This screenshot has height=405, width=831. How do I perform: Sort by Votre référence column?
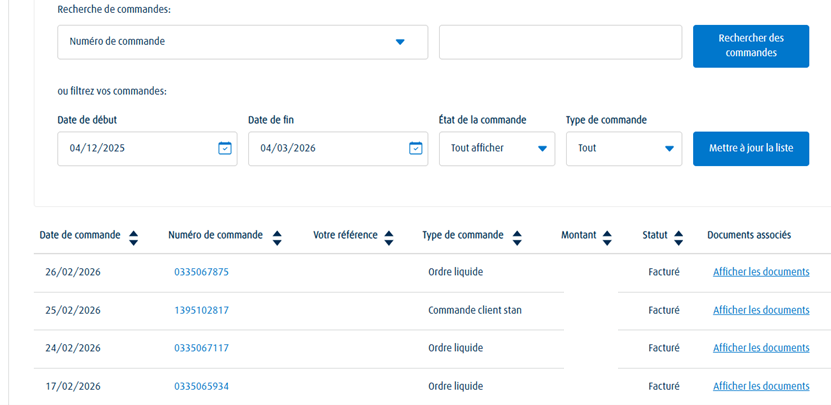[389, 238]
